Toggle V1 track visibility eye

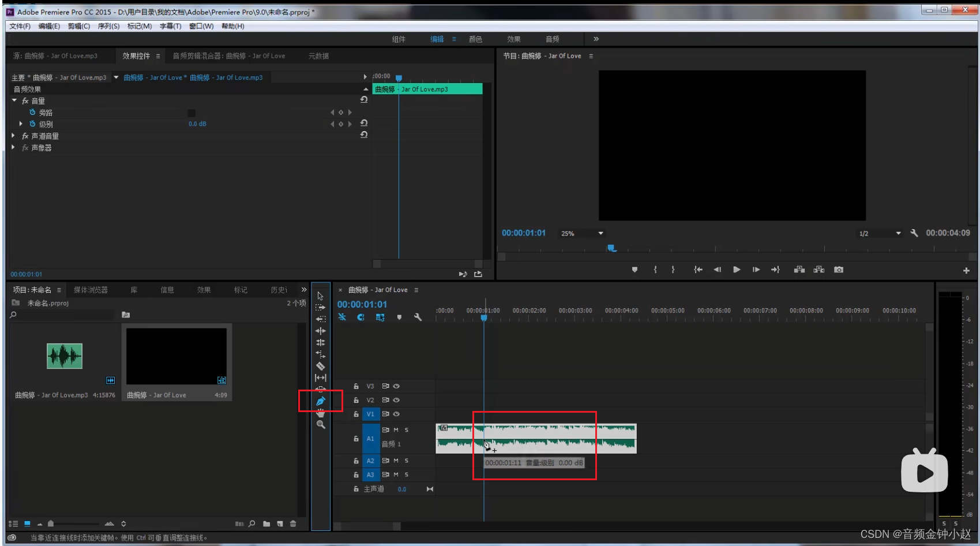[396, 414]
